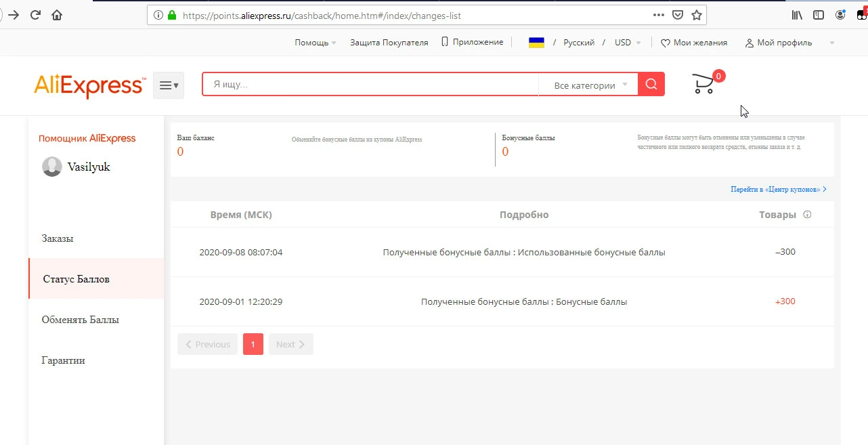Image resolution: width=868 pixels, height=445 pixels.
Task: Expand the Помощь dropdown
Action: tap(316, 43)
